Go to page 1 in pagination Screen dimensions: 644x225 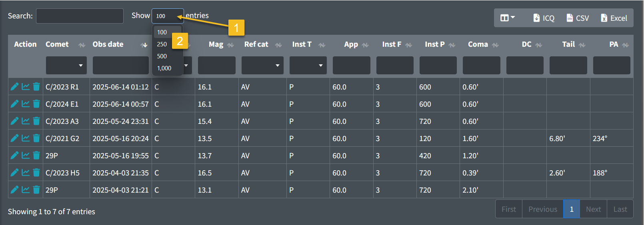click(x=572, y=209)
